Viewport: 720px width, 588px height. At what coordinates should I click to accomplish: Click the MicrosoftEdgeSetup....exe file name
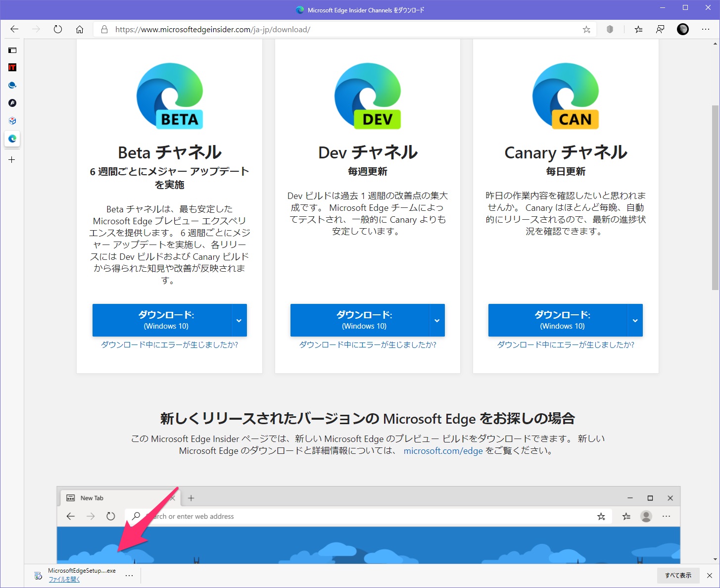(x=82, y=571)
